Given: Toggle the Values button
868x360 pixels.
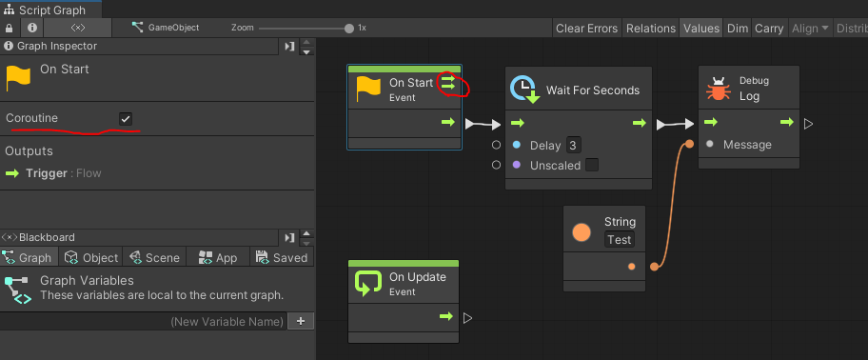Looking at the screenshot, I should tap(701, 29).
